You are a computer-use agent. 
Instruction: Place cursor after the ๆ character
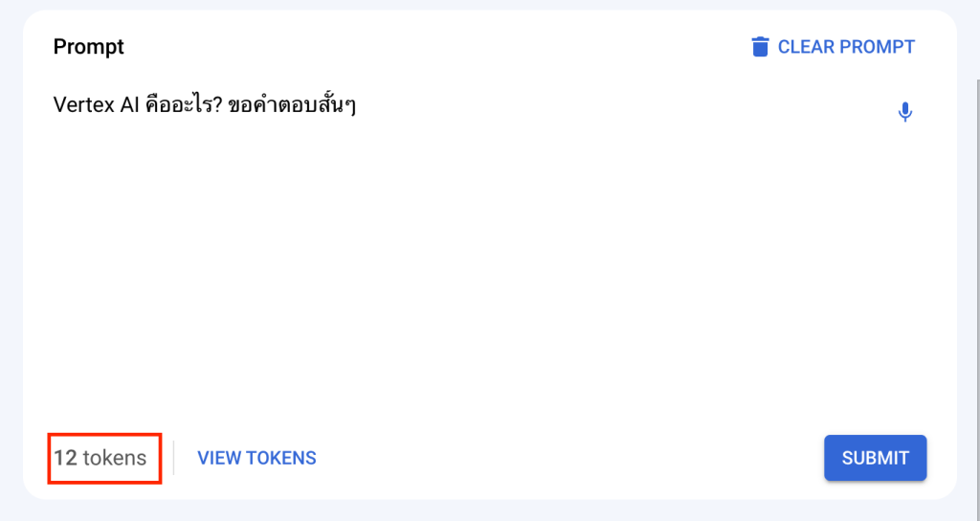(x=356, y=106)
